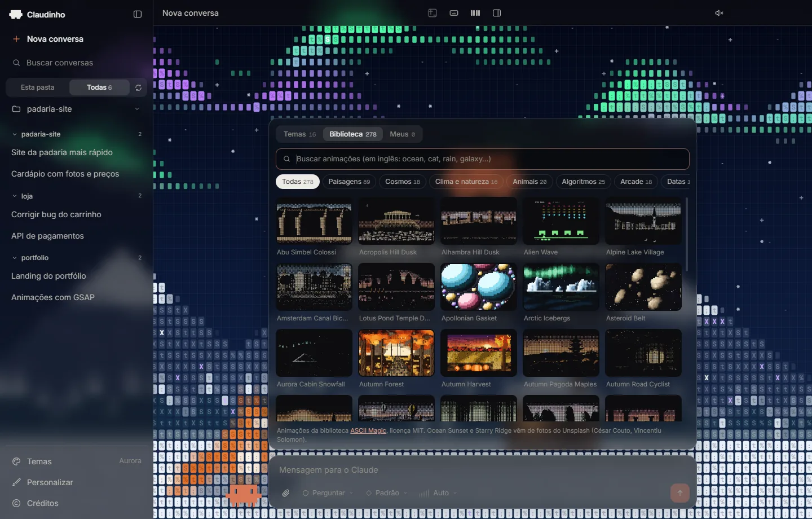Open Créditos via the copyright icon
The image size is (812, 519).
click(x=16, y=503)
